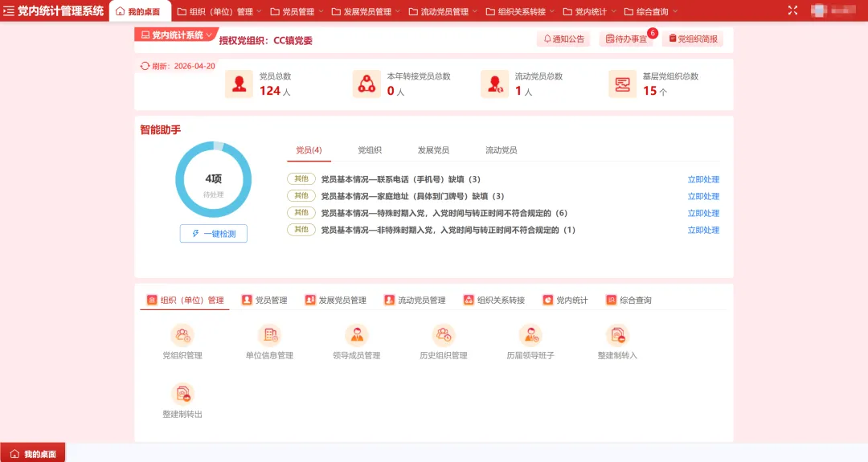Switch to the 流动党员 assistant tab
The height and width of the screenshot is (462, 868).
coord(501,150)
